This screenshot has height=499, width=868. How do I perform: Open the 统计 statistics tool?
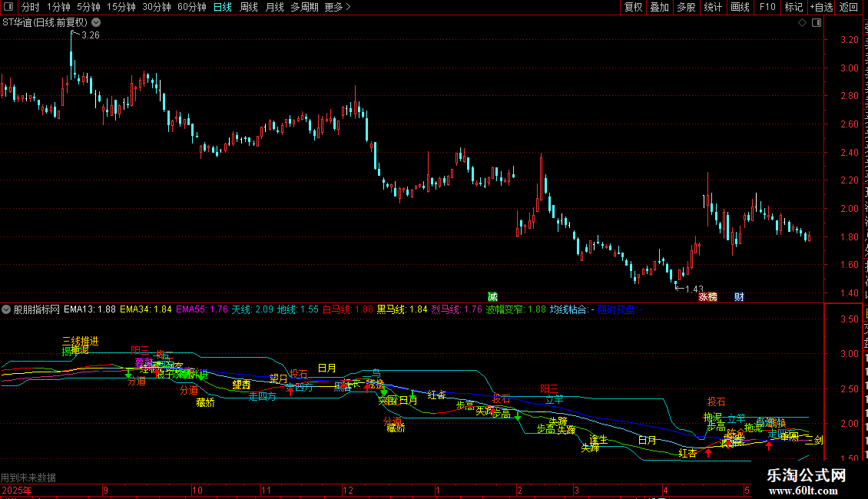point(712,7)
